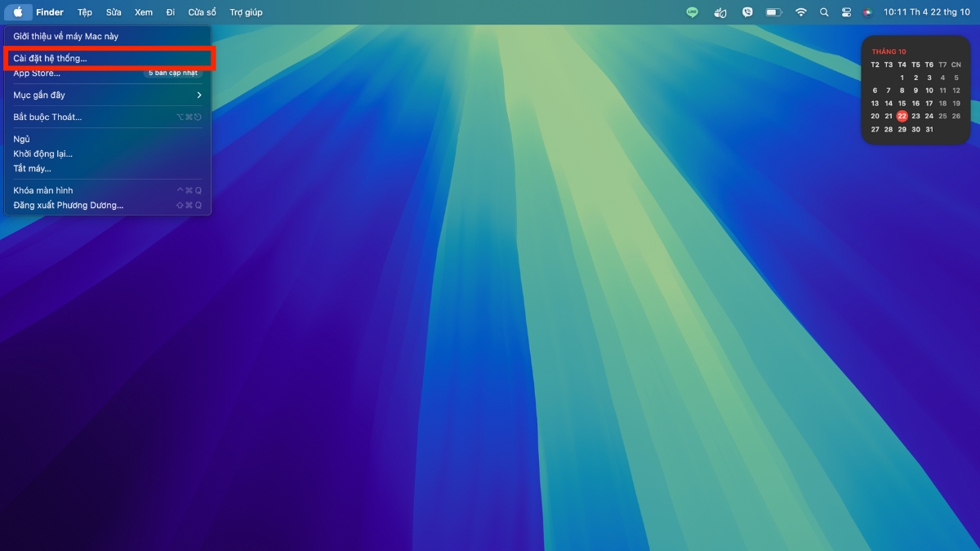Open the LINE menu bar icon
The image size is (980, 551).
[693, 12]
